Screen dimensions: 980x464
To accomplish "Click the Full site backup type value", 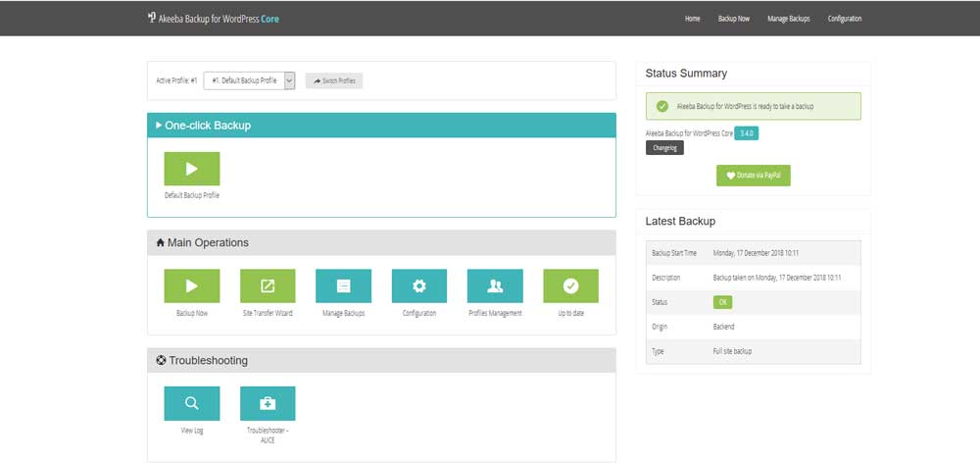I will (x=732, y=351).
